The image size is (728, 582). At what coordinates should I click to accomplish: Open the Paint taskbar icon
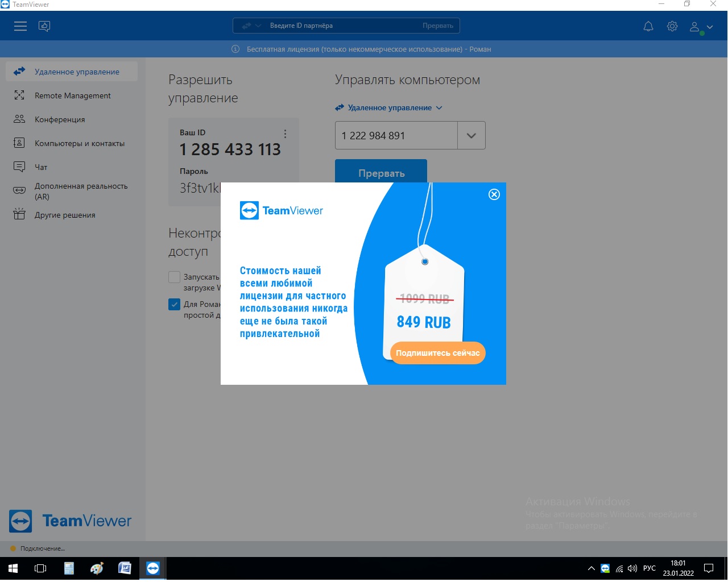click(97, 568)
